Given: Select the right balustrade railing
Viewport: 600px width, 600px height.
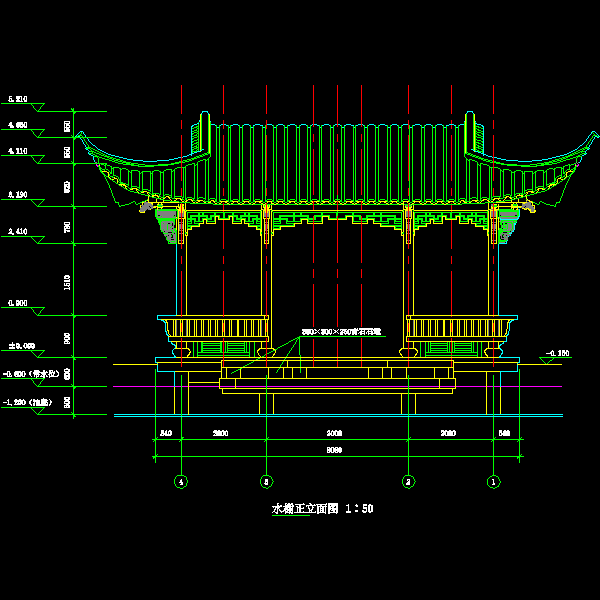Looking at the screenshot, I should point(460,327).
